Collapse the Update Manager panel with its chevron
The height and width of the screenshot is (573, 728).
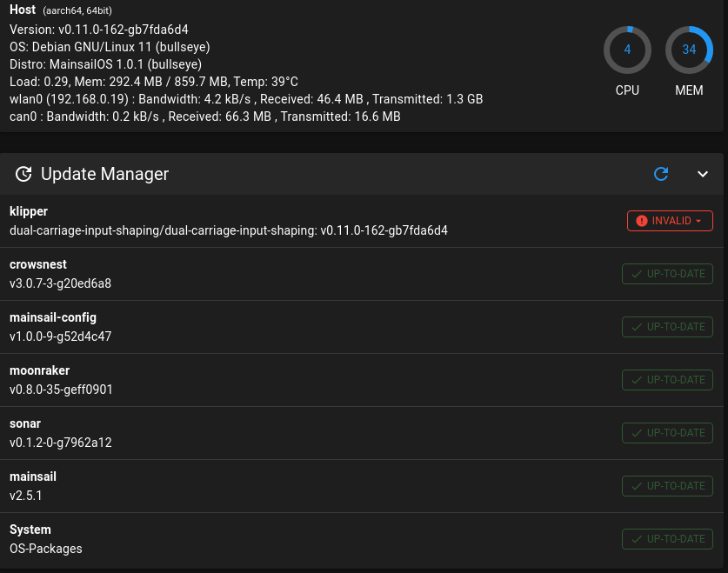click(x=703, y=174)
